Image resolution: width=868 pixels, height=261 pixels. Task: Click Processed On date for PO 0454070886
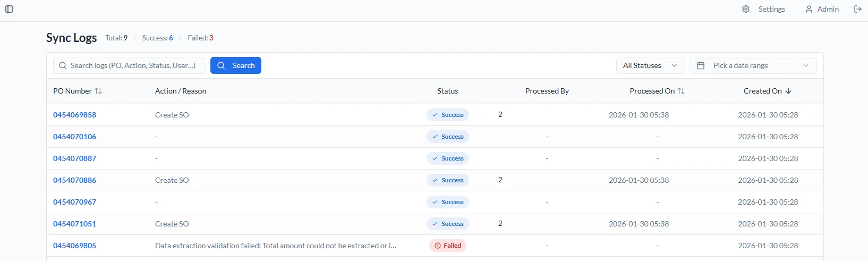pos(639,180)
